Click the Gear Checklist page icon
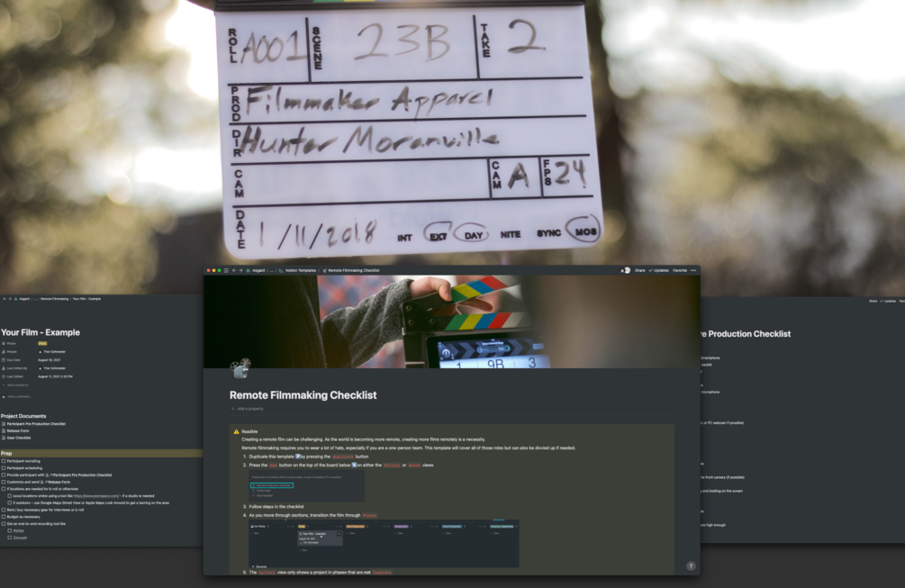The height and width of the screenshot is (588, 905). pyautogui.click(x=4, y=438)
